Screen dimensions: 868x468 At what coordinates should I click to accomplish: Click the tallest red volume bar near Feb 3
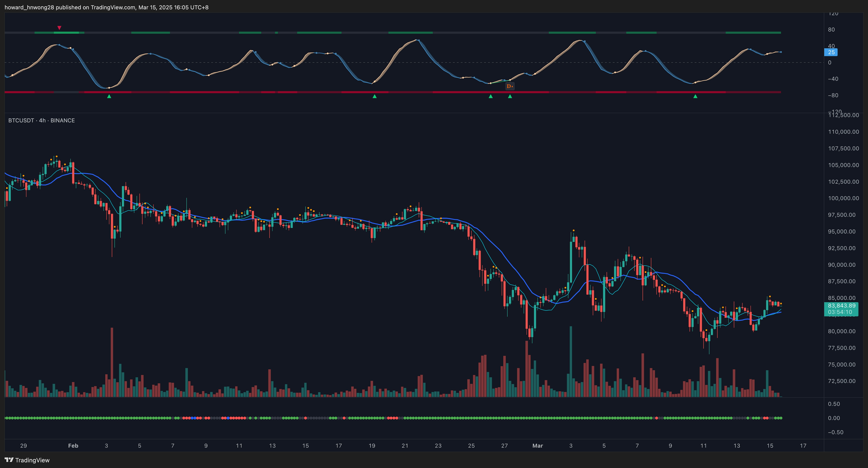pos(112,362)
